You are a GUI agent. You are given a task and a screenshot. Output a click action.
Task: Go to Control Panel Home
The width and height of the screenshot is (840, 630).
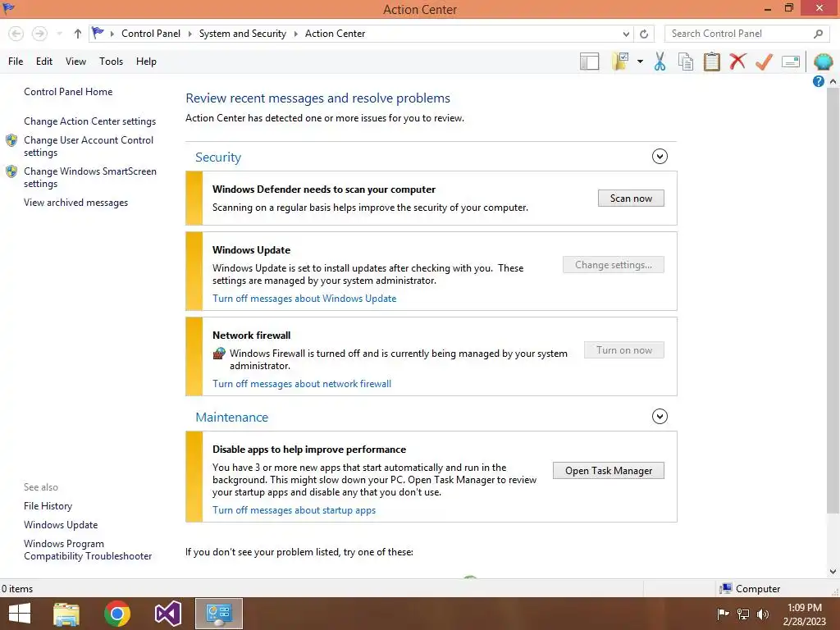(68, 92)
